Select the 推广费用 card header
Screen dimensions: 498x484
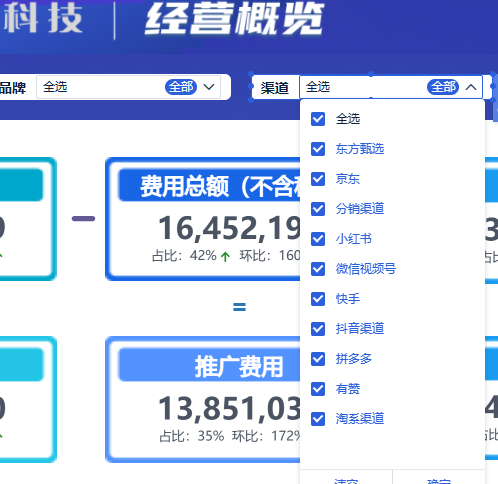(210, 365)
